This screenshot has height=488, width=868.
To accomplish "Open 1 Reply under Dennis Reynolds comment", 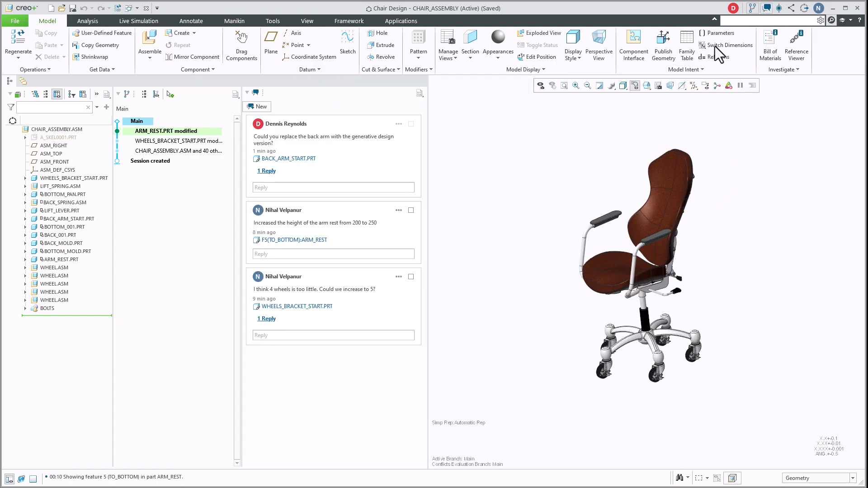I will (x=266, y=171).
